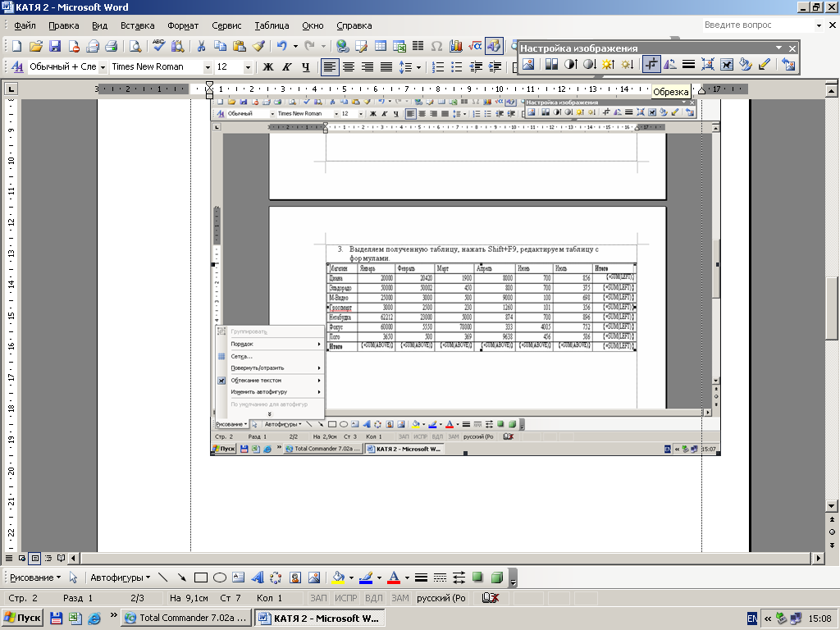Toggle underline Ч formatting

(x=305, y=67)
